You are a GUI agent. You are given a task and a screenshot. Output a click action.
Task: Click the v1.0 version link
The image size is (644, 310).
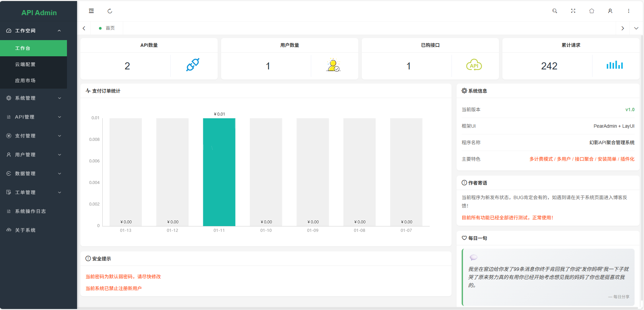click(x=630, y=109)
